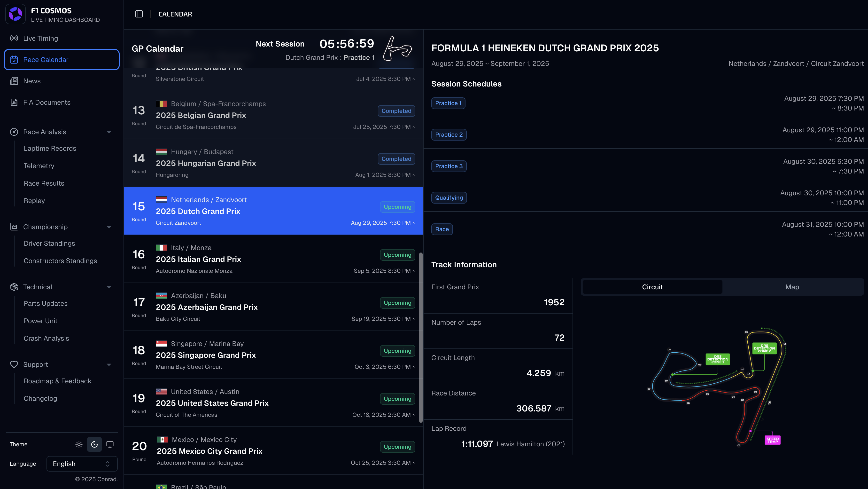
Task: Click the Practice 3 session badge
Action: (x=449, y=166)
